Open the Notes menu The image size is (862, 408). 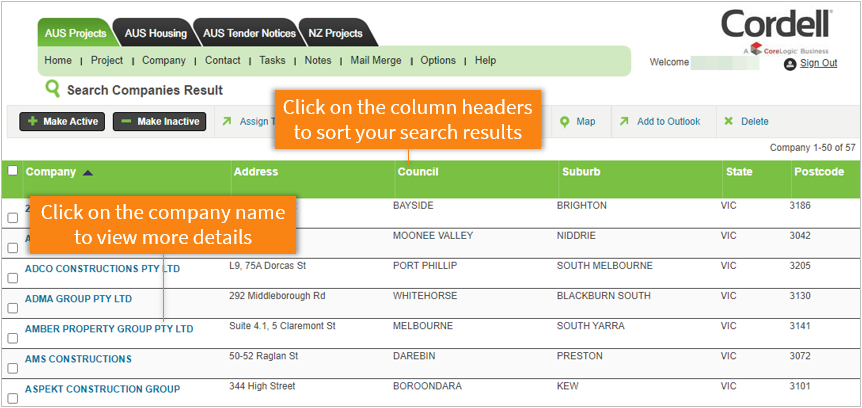[x=318, y=60]
